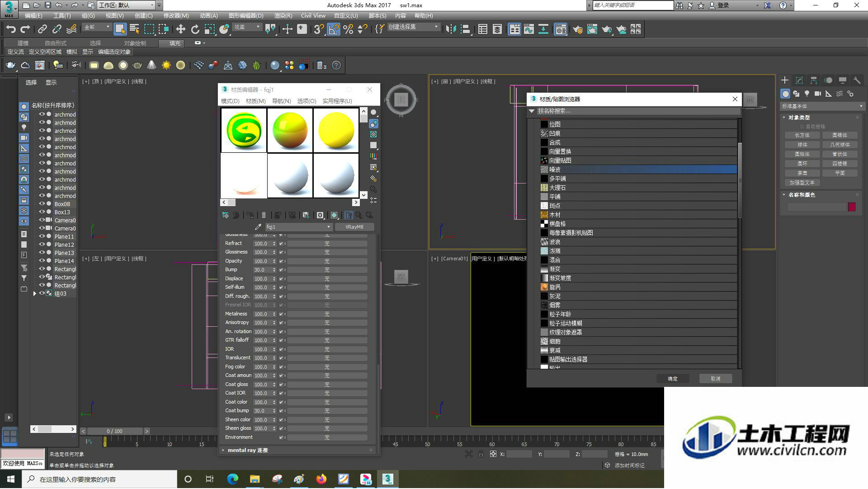
Task: Pick material from object eyedropper
Action: coord(258,227)
